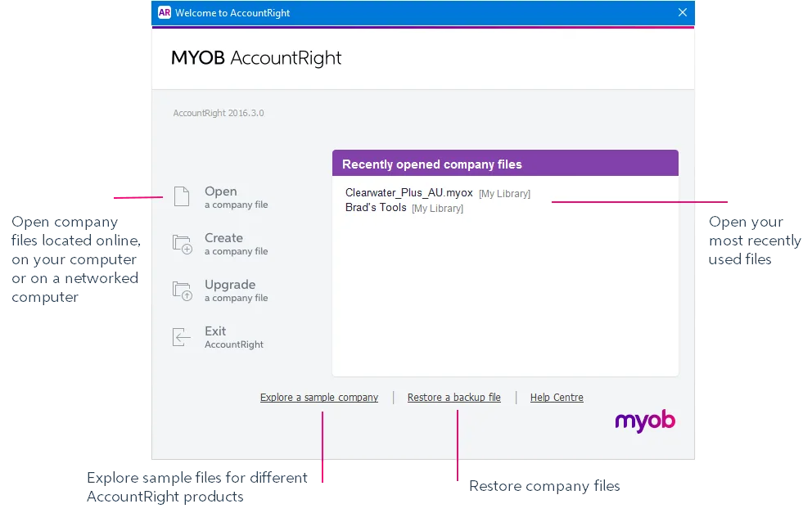This screenshot has height=513, width=812.
Task: Click the Recently opened company files header
Action: (505, 164)
